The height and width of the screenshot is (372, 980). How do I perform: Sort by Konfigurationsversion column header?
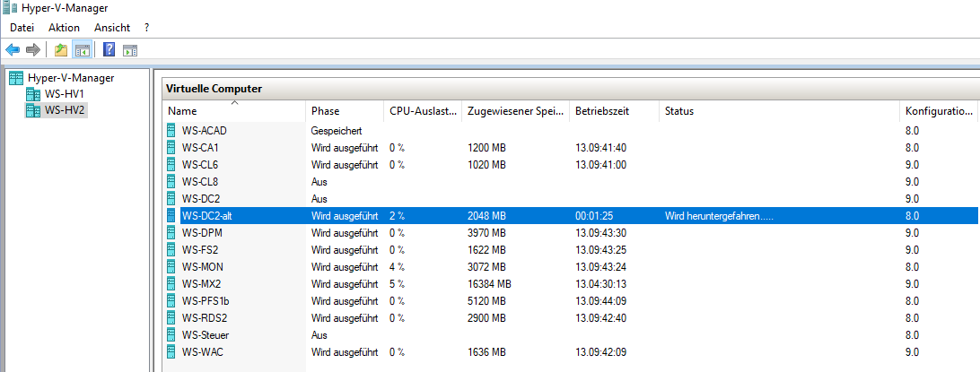940,110
